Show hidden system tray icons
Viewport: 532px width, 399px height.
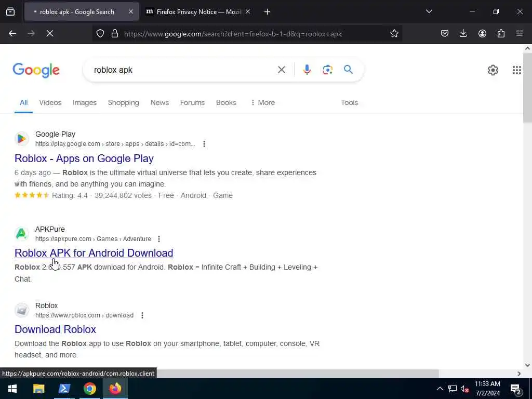(440, 389)
